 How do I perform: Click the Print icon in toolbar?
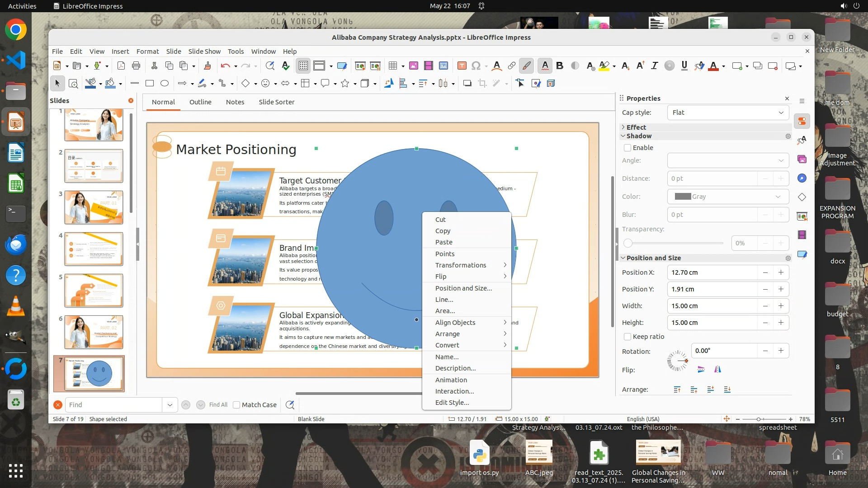pyautogui.click(x=136, y=66)
